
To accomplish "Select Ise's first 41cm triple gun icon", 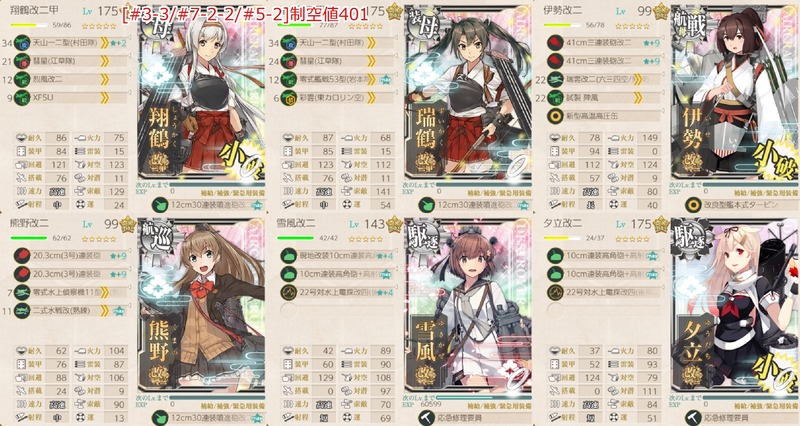I will click(555, 43).
